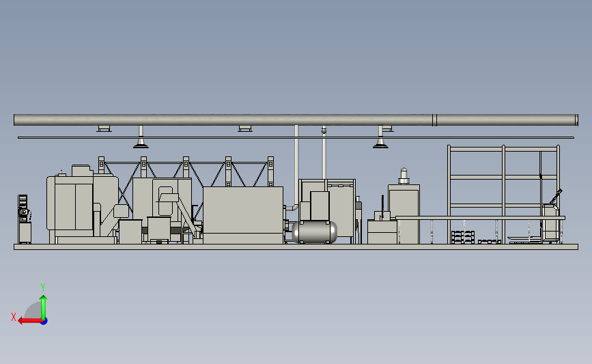
Task: Select the left cone-shaped extraction hood
Action: 141,143
